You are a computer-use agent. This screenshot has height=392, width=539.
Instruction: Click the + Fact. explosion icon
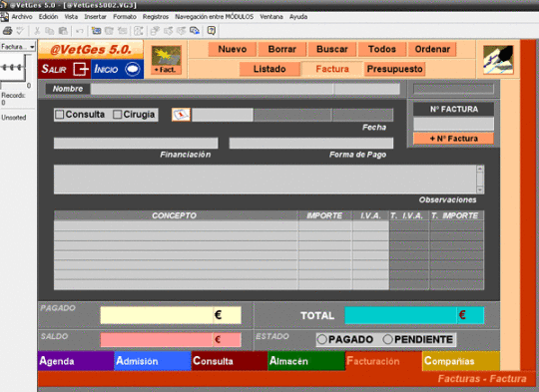pyautogui.click(x=166, y=60)
